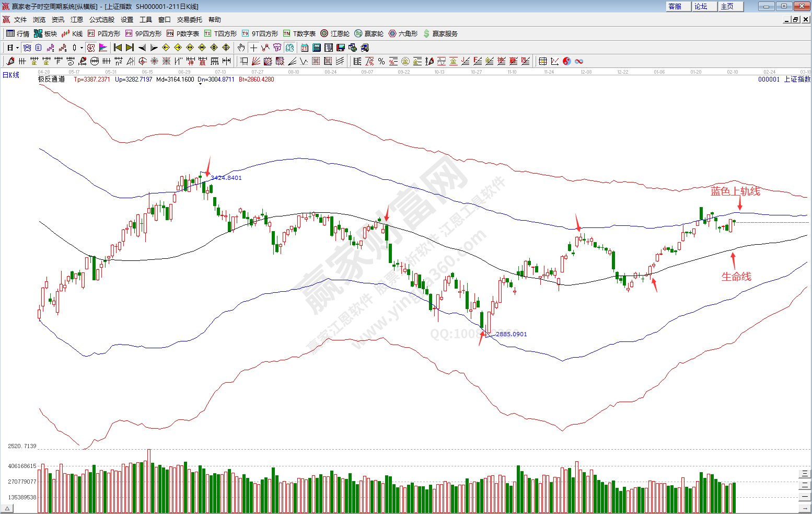Select the hand pan tool
812x514 pixels.
pyautogui.click(x=241, y=48)
